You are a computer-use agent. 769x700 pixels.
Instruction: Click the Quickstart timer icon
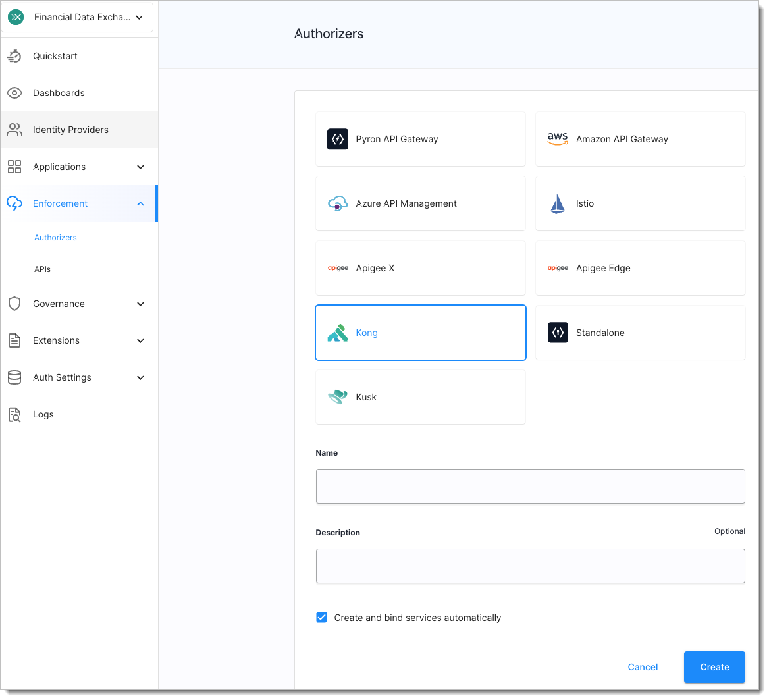14,57
